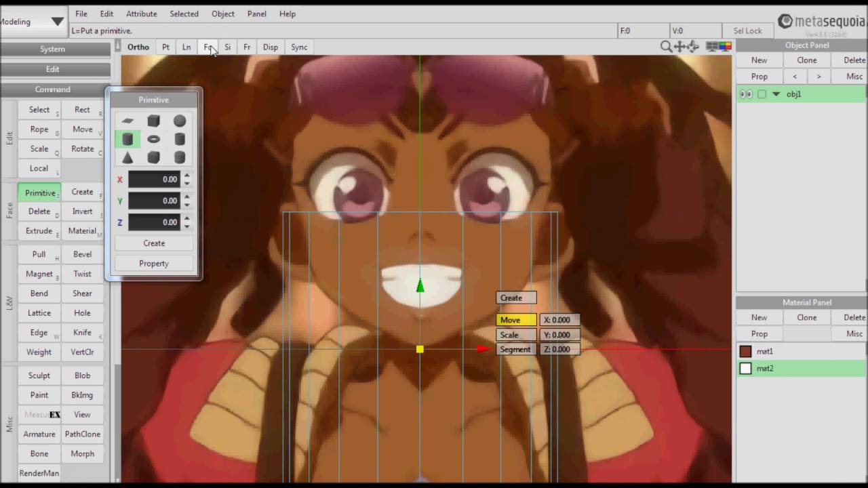Select the capsule primitive shape
Image resolution: width=868 pixels, height=488 pixels.
(179, 157)
